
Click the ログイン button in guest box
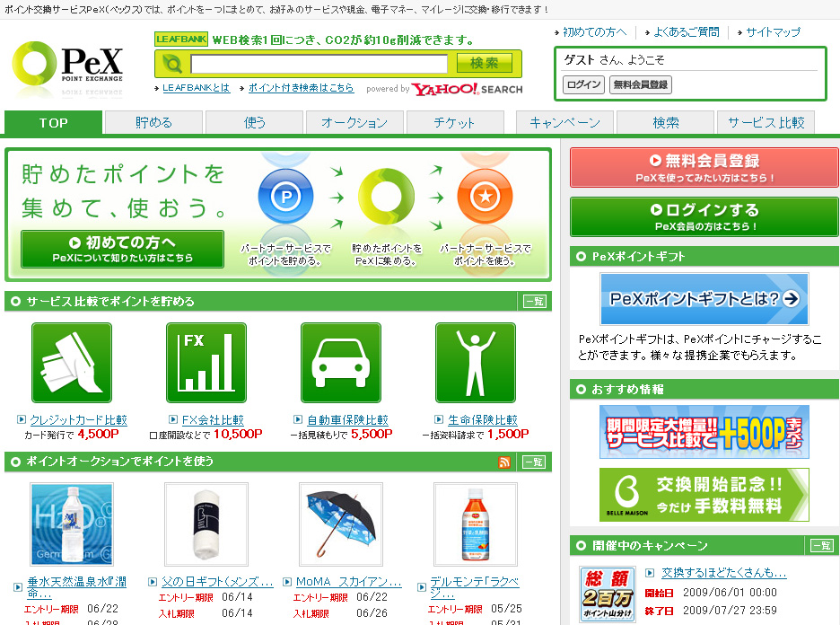583,84
